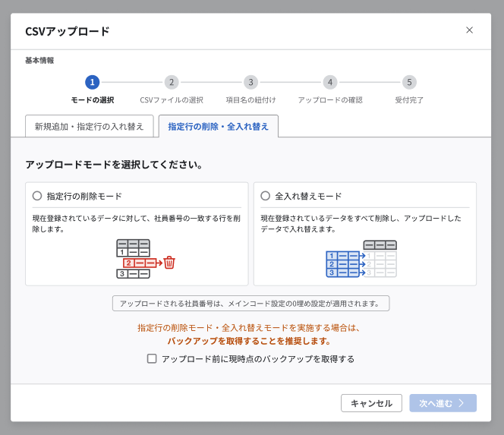Viewport: 504px width, 435px height.
Task: Click the full replacement table illustration
Action: coord(361,259)
